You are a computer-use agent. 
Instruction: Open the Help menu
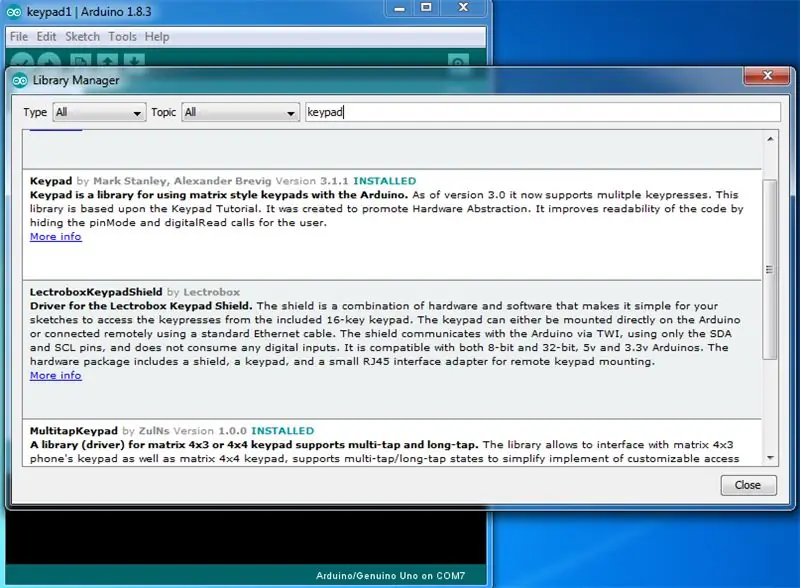157,37
